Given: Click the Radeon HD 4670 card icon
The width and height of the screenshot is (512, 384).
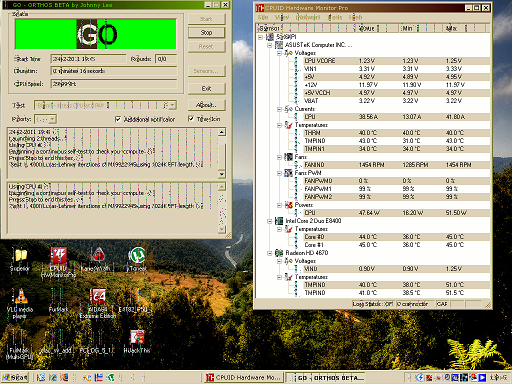Looking at the screenshot, I should point(279,253).
